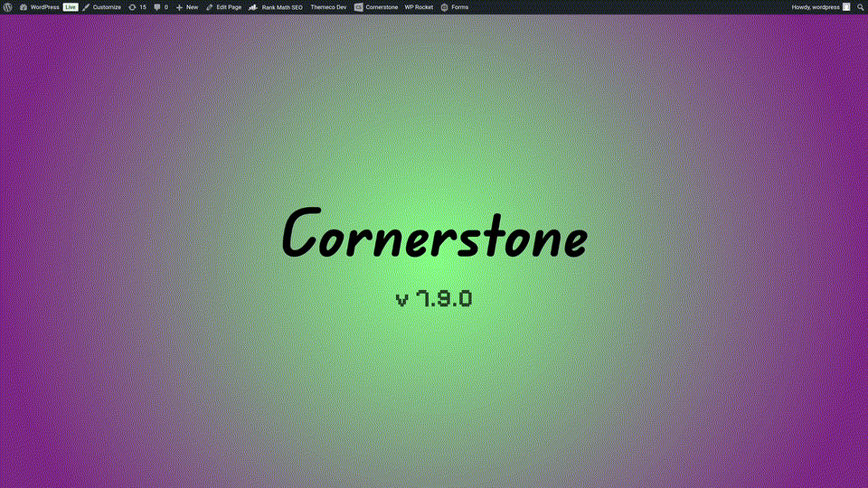Click Edit Page in admin bar

[223, 7]
